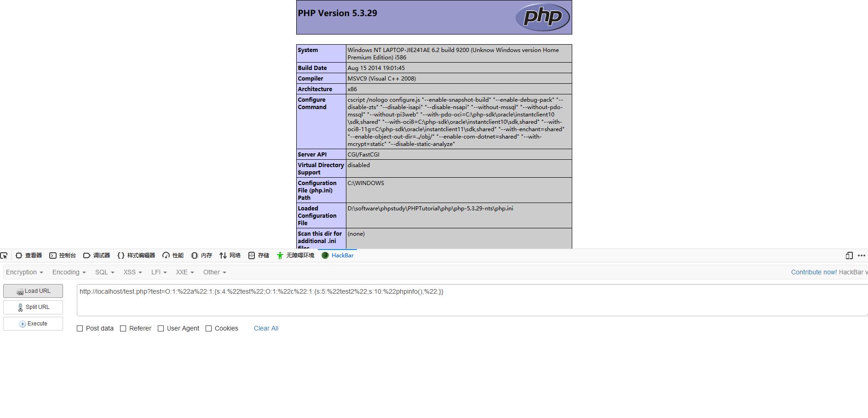Toggle responsive design mode
The height and width of the screenshot is (418, 868).
pos(849,255)
